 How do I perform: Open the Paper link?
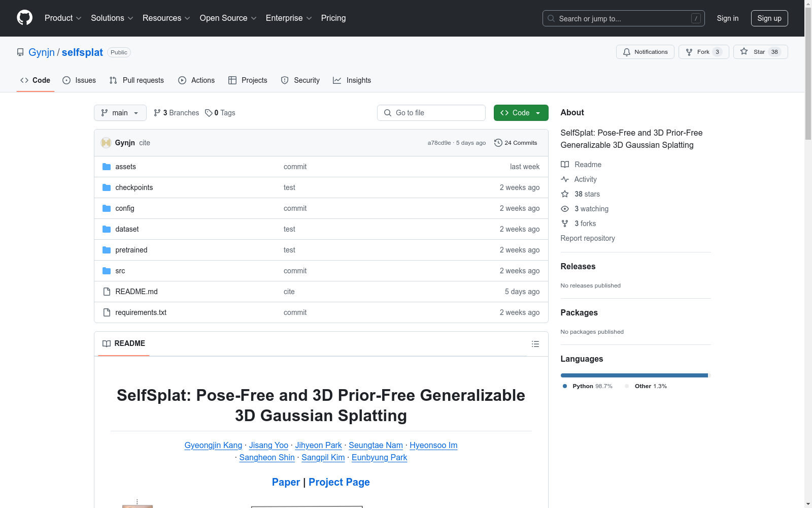pos(286,482)
